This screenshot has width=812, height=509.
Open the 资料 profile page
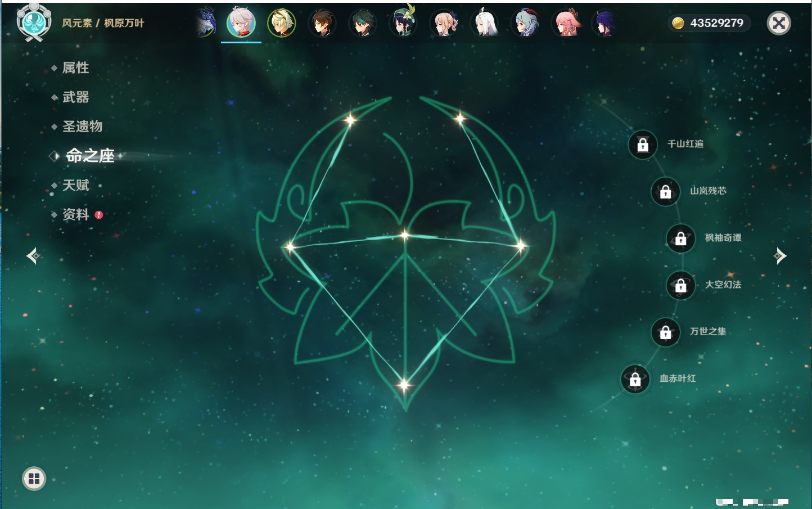[75, 214]
